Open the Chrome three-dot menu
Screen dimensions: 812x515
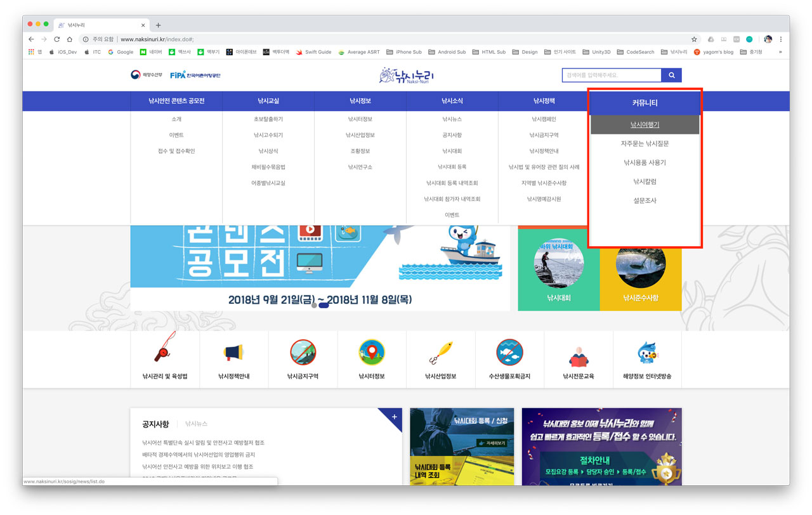tap(781, 39)
